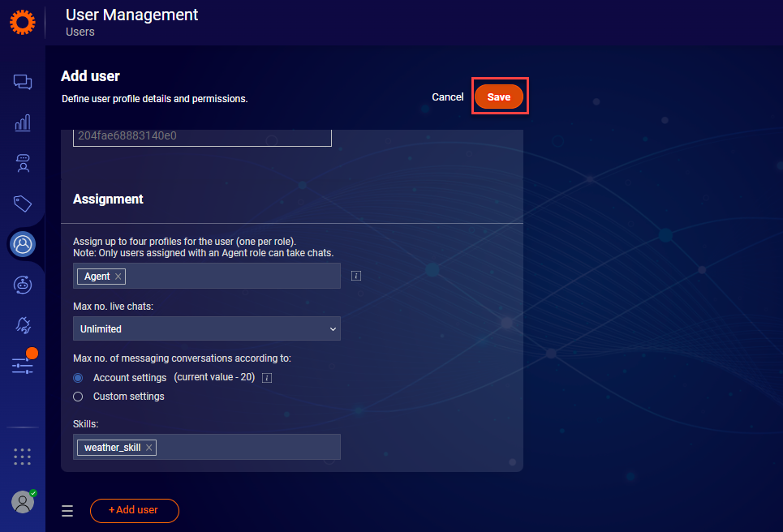Click the orange gear logo icon
783x532 pixels.
pyautogui.click(x=23, y=22)
